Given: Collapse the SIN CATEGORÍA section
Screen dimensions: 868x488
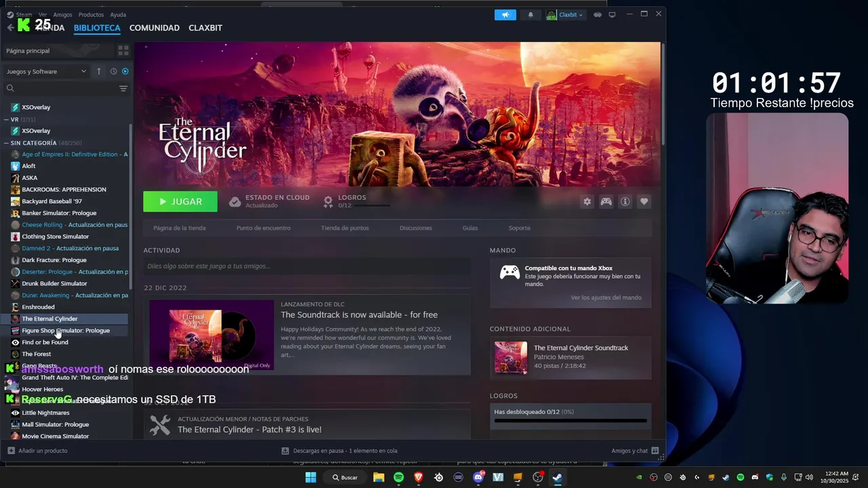Looking at the screenshot, I should pyautogui.click(x=6, y=143).
